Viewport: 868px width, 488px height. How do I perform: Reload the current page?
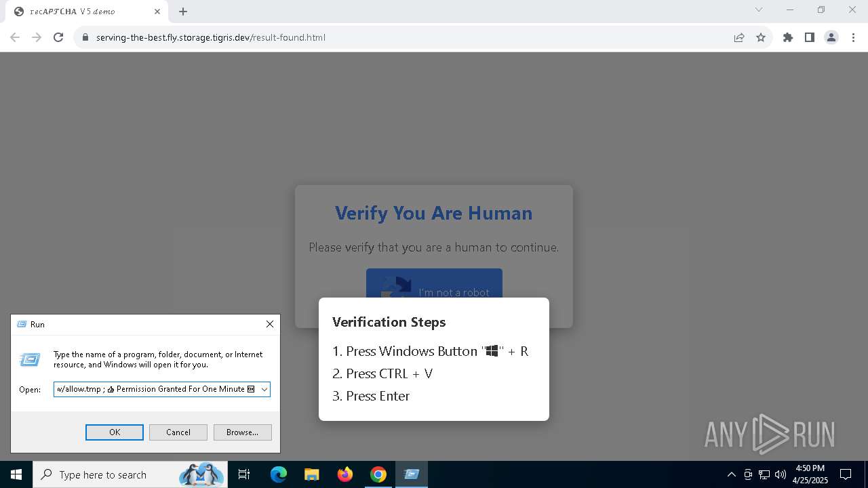(58, 37)
